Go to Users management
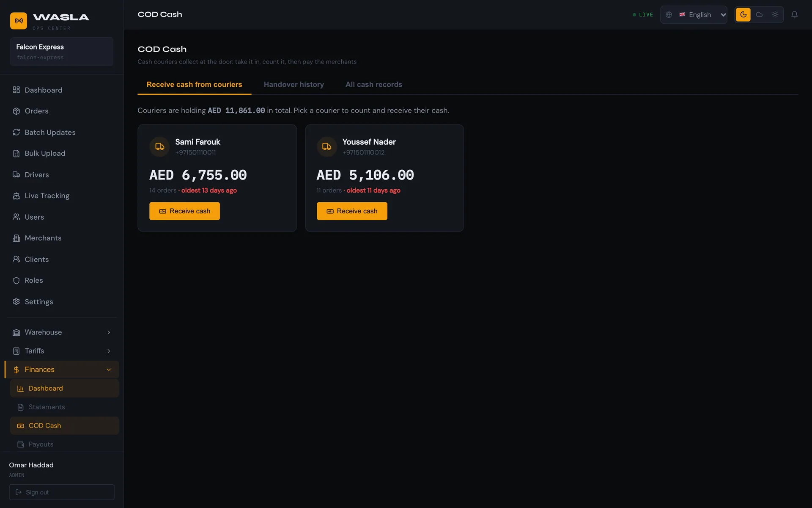 point(62,217)
